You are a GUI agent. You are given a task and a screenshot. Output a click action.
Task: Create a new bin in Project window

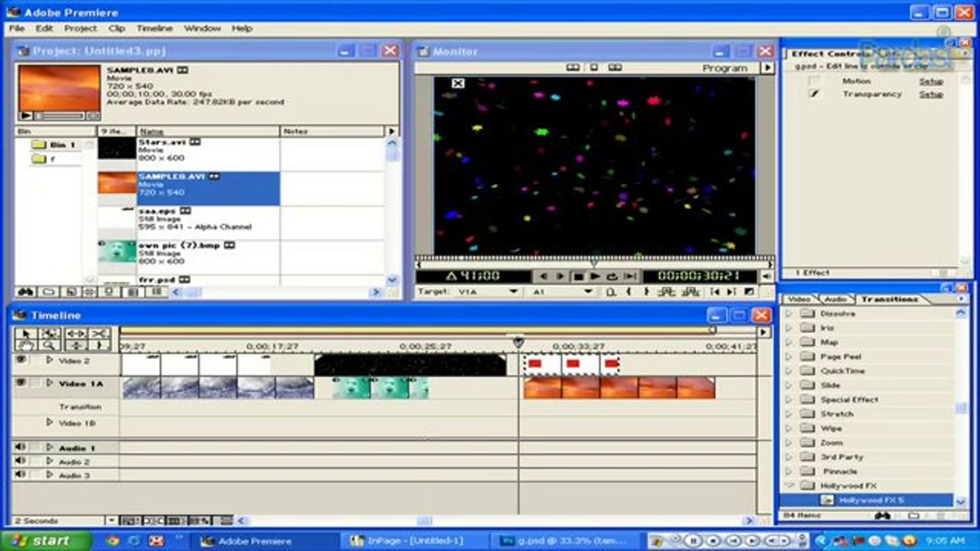(47, 292)
